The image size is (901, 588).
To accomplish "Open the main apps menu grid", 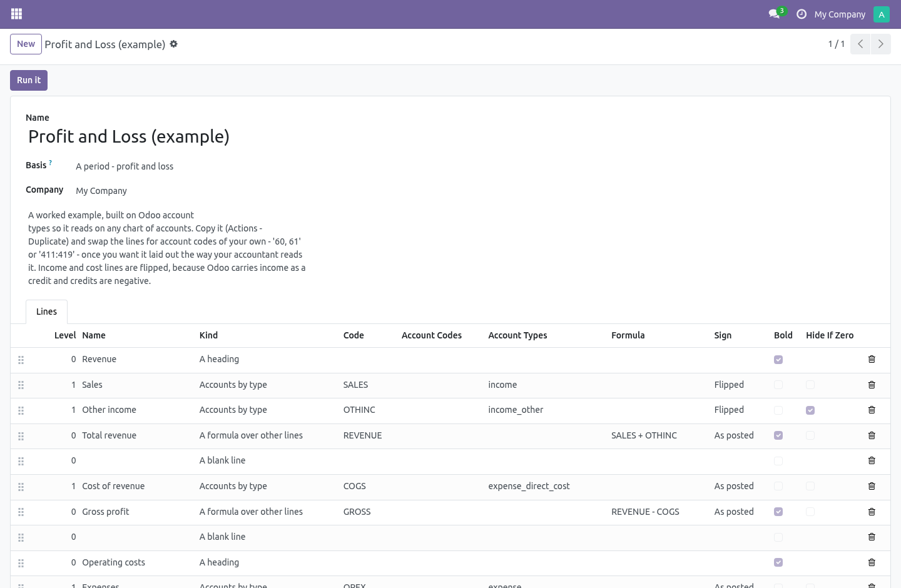I will coord(17,14).
